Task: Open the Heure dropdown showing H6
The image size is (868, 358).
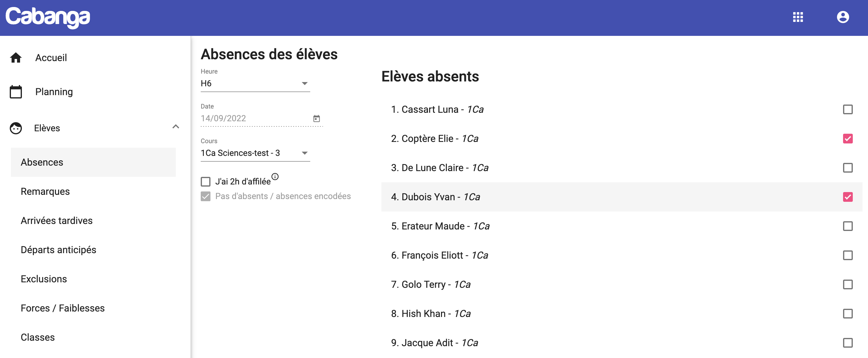Action: point(255,84)
